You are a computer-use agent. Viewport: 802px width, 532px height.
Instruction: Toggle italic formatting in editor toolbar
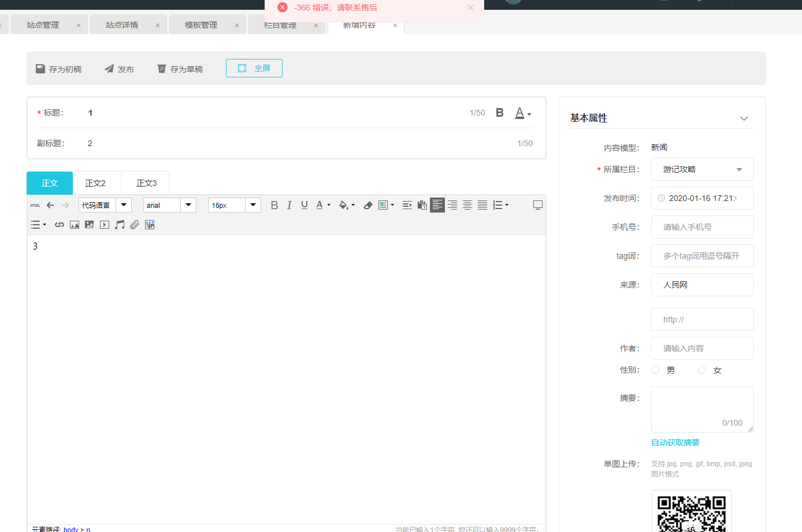coord(289,205)
